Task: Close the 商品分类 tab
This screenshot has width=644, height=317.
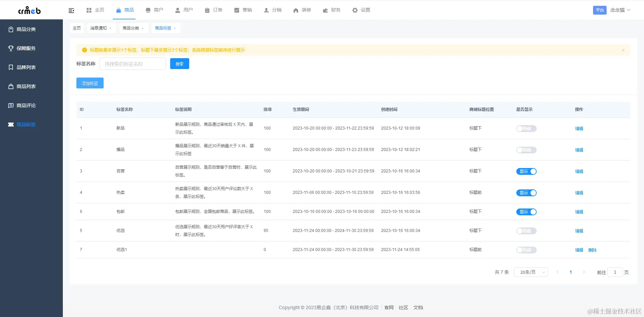Action: (142, 28)
